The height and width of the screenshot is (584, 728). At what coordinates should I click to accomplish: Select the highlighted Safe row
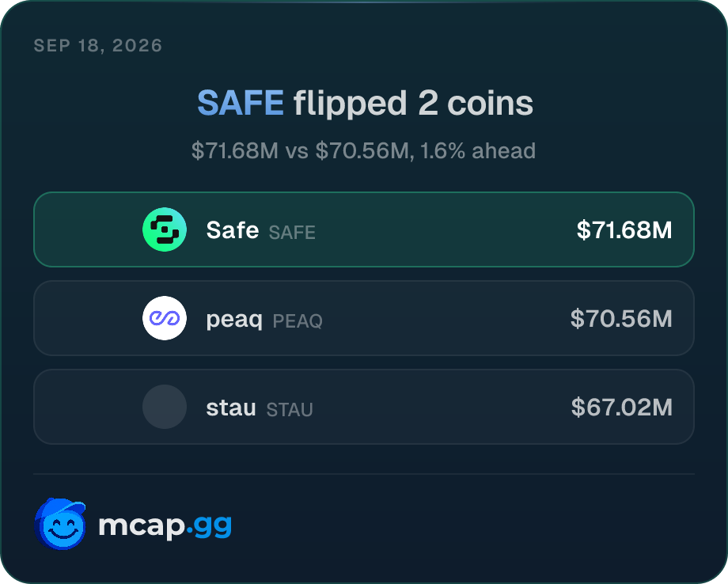coord(364,229)
